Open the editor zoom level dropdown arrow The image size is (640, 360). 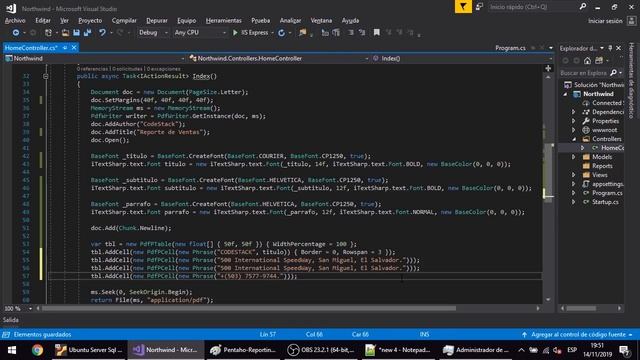[30, 309]
